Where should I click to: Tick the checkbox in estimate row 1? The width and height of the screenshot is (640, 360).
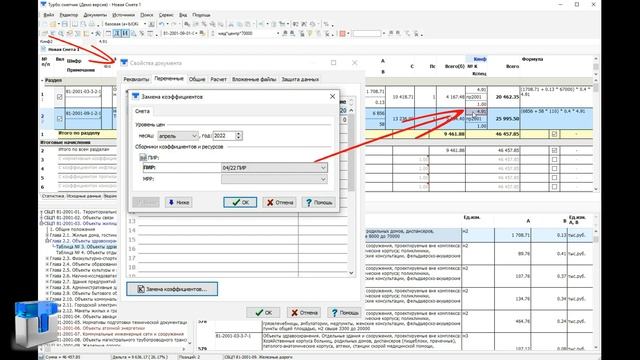coord(60,97)
